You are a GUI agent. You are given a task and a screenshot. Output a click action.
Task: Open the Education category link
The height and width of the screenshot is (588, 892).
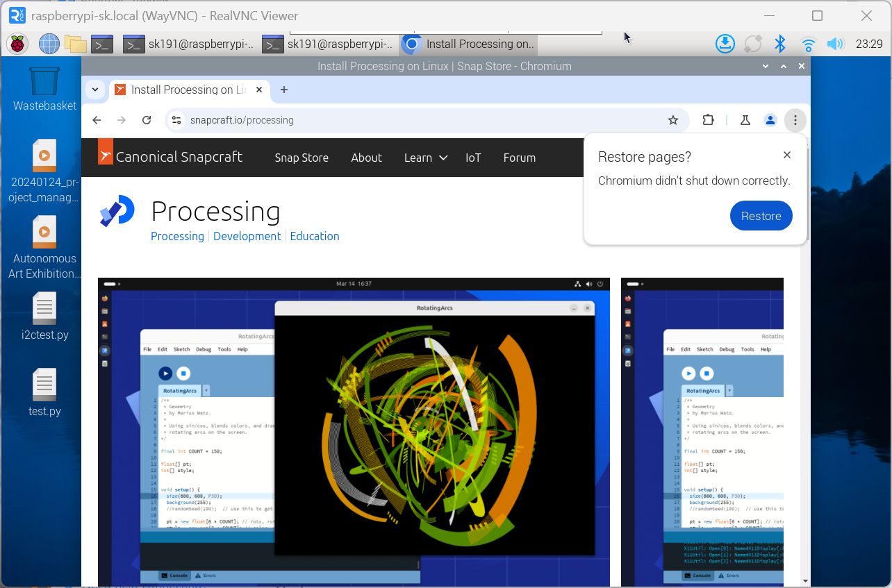pyautogui.click(x=314, y=236)
